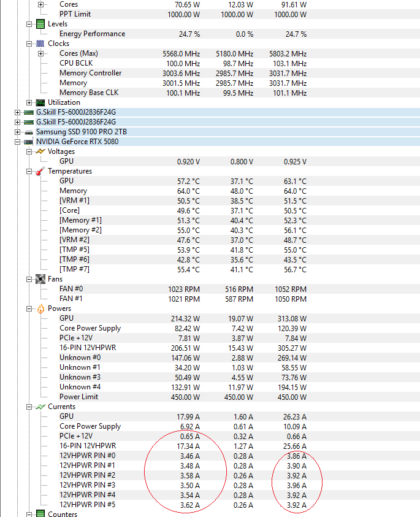
Task: Expand the second G.Skill F5-6000J2836F24G node
Action: pos(17,122)
